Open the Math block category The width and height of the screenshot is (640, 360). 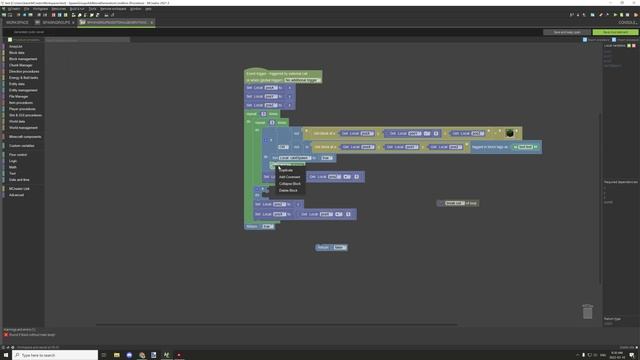click(x=13, y=167)
